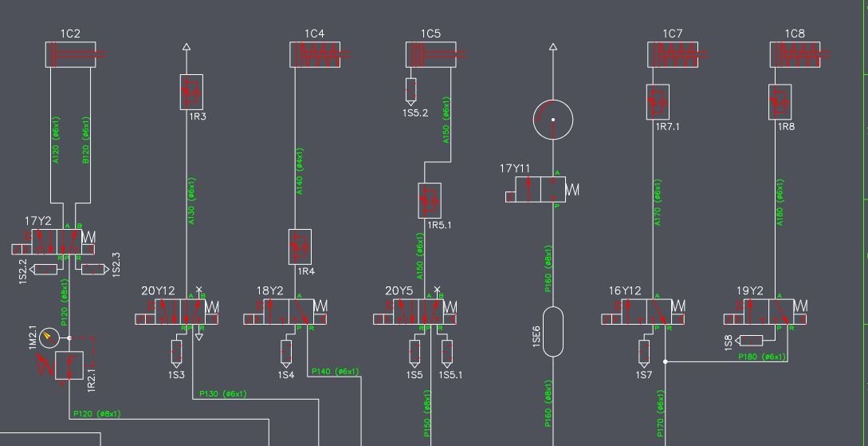The width and height of the screenshot is (868, 446).
Task: Click the 16Y12 valve name text
Action: point(625,291)
